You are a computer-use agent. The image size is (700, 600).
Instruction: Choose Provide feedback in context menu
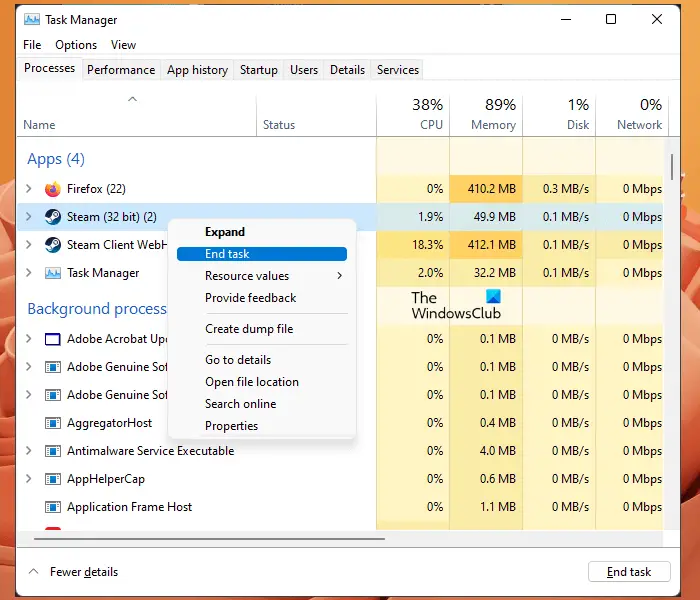(262, 298)
